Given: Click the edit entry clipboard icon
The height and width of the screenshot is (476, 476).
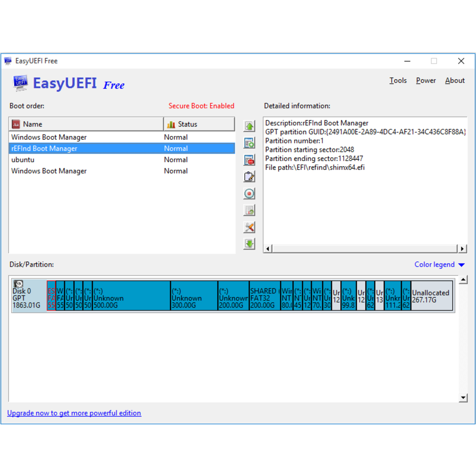Looking at the screenshot, I should tap(249, 177).
